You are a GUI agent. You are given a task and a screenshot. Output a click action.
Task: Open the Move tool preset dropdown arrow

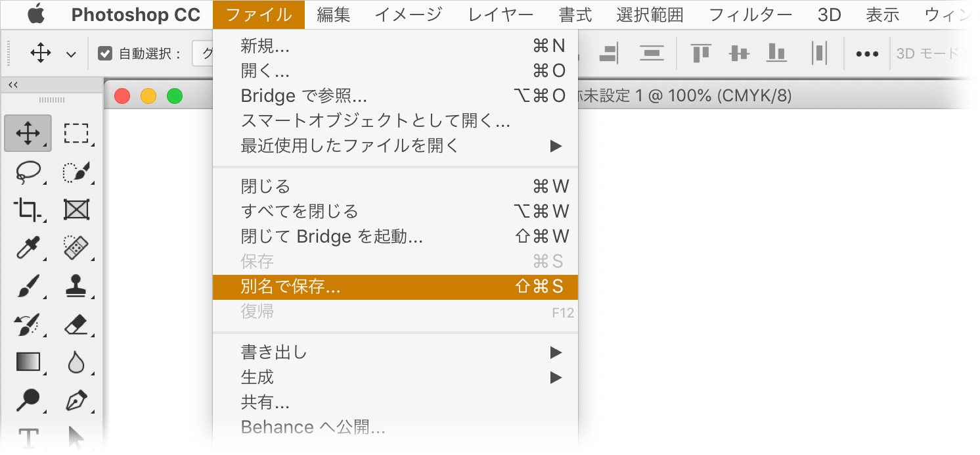click(71, 55)
